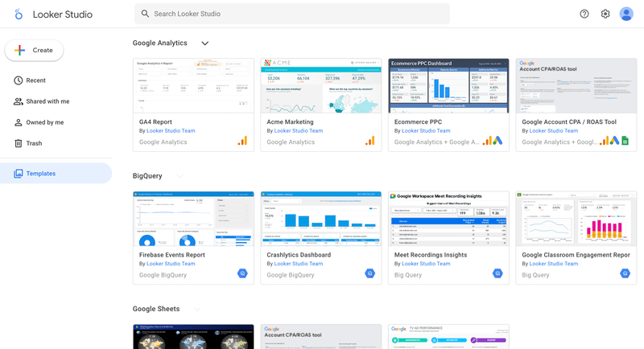Click the Create button
The image size is (644, 349).
point(34,50)
